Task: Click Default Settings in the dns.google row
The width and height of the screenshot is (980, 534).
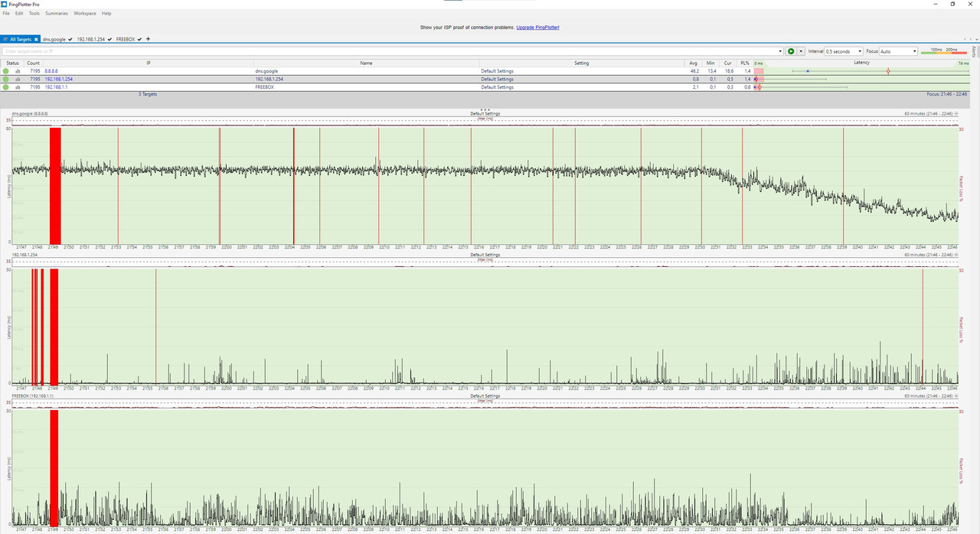Action: [x=497, y=71]
